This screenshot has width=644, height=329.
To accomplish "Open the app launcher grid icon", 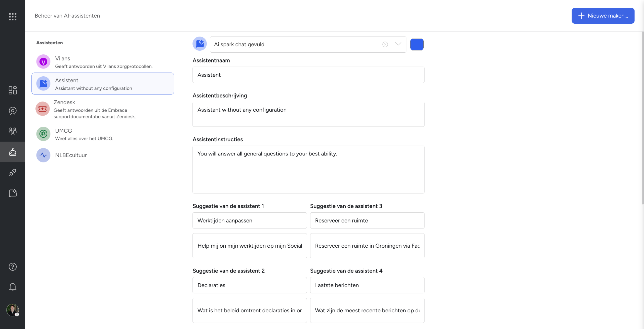I will coord(13,17).
